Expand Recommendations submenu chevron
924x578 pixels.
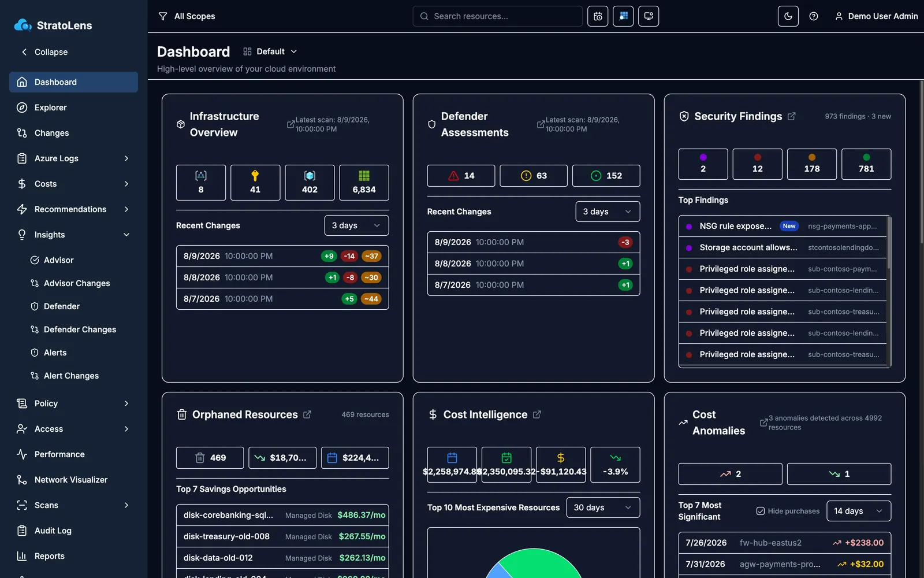tap(126, 209)
